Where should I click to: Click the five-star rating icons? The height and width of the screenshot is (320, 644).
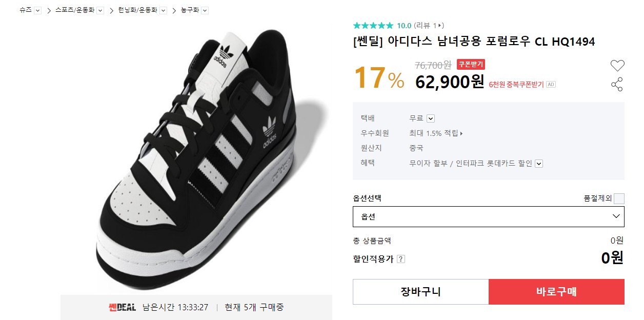click(x=373, y=25)
